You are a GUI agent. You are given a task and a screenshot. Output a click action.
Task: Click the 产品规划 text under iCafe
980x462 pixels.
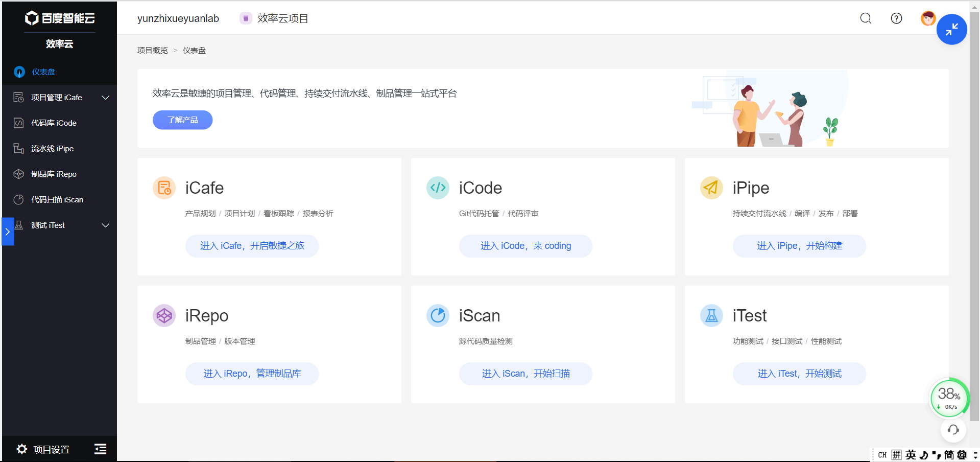200,214
